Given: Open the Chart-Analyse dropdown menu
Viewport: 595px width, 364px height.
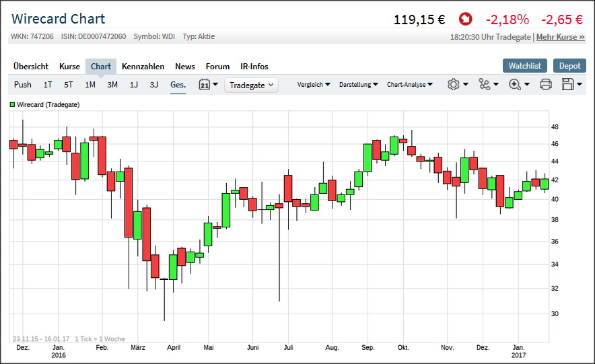Looking at the screenshot, I should [x=409, y=85].
